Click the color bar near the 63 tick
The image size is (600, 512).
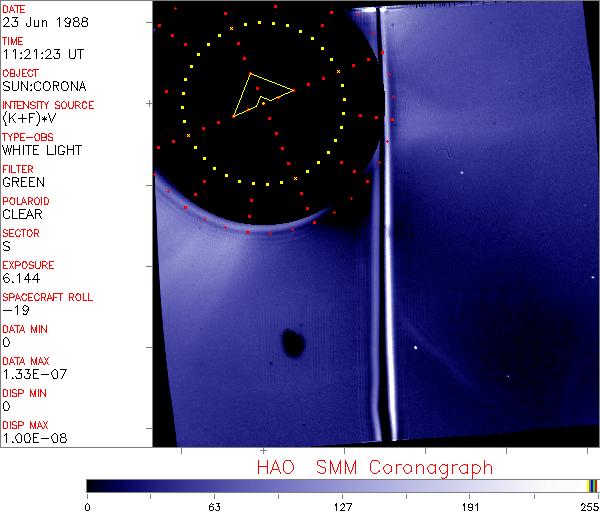214,485
